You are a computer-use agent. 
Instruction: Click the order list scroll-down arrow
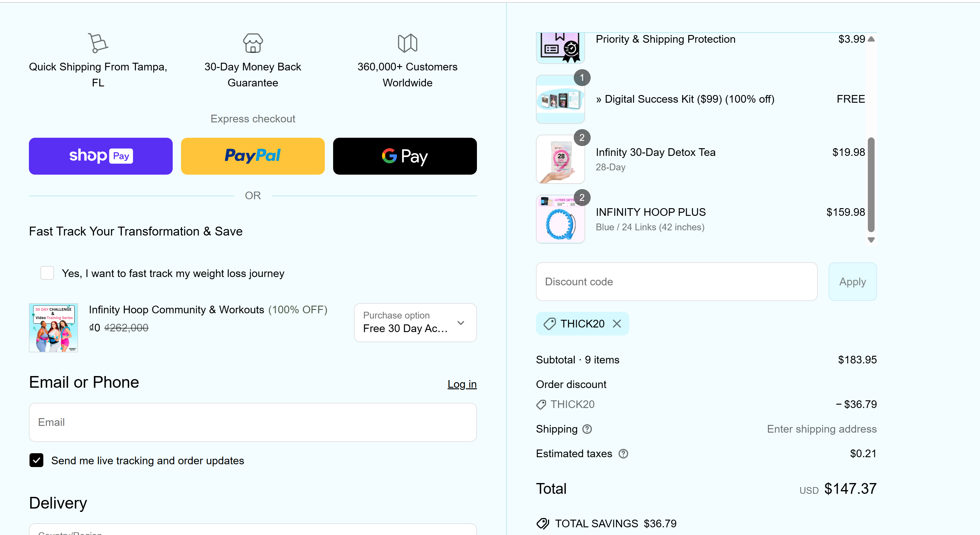pyautogui.click(x=871, y=240)
